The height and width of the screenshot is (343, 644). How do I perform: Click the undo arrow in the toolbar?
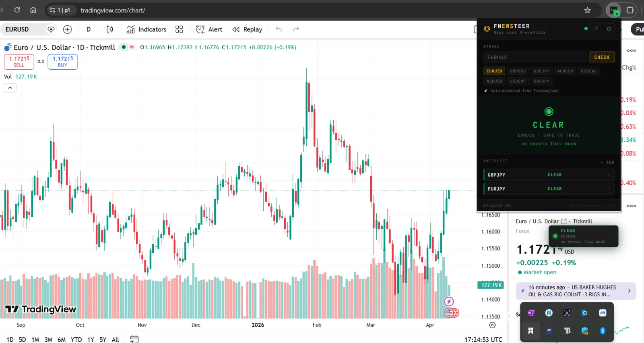(x=279, y=29)
